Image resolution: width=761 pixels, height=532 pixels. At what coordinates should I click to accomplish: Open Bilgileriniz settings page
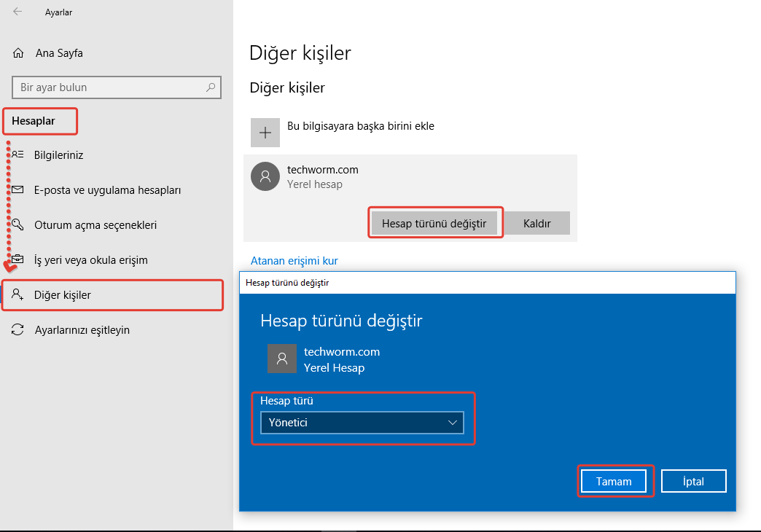click(58, 155)
